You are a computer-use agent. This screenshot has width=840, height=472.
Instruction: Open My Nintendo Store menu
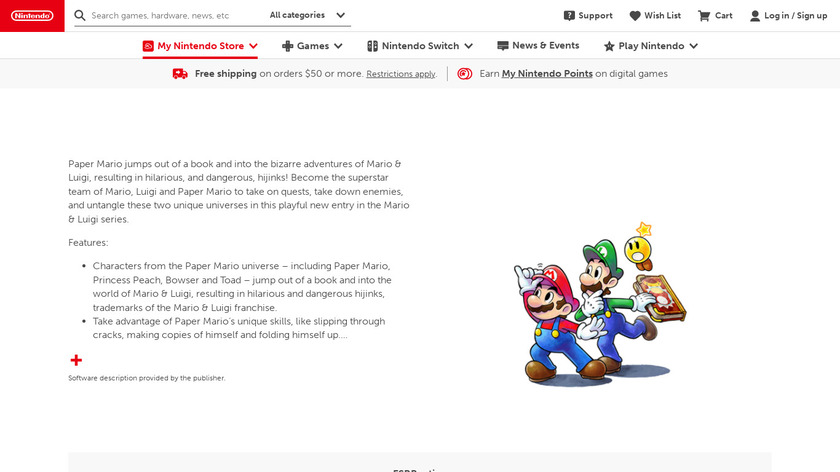pos(200,46)
